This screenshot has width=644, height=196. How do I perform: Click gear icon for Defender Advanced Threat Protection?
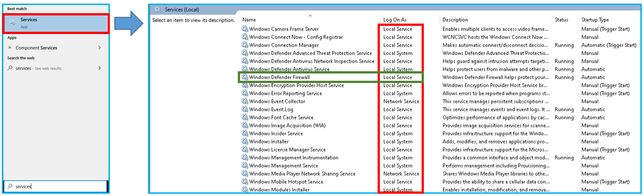click(x=245, y=53)
